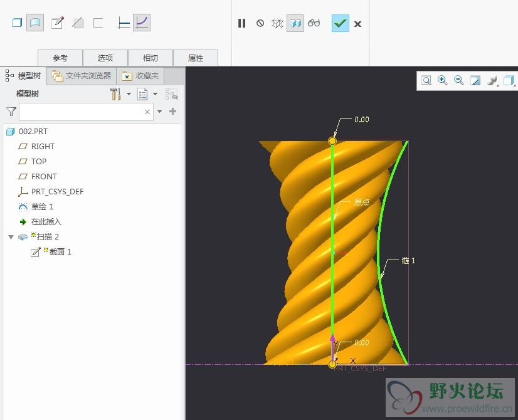Expand the model tree show dropdown arrow
This screenshot has width=518, height=420.
pos(156,94)
